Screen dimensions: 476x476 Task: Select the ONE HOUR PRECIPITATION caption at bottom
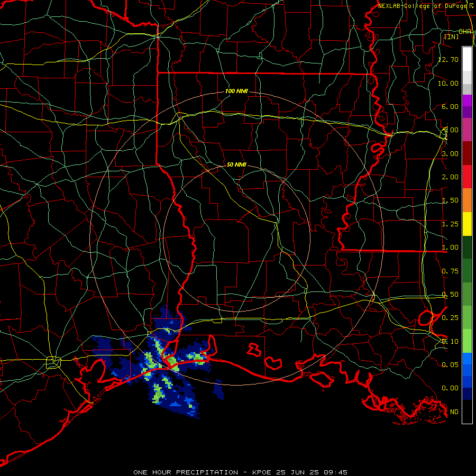(x=240, y=472)
